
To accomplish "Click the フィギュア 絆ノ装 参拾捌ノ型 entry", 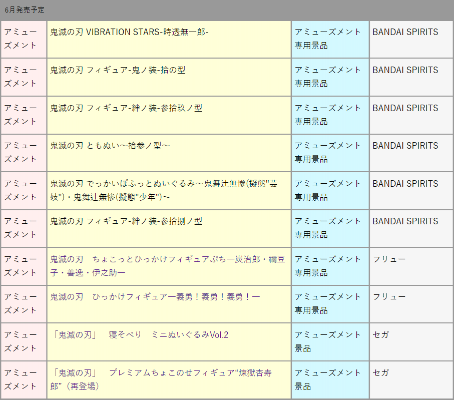I will coord(169,229).
